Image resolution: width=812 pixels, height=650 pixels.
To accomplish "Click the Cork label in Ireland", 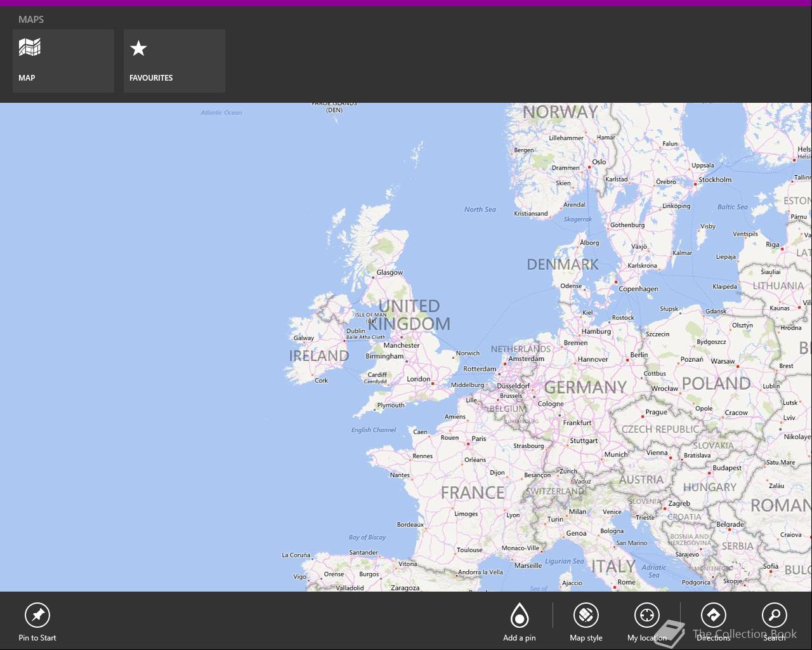I will (322, 381).
